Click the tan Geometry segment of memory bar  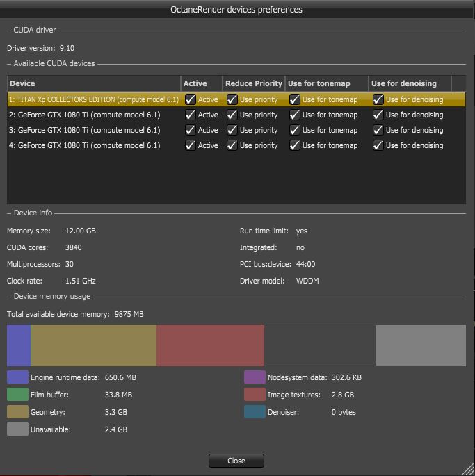(x=94, y=345)
